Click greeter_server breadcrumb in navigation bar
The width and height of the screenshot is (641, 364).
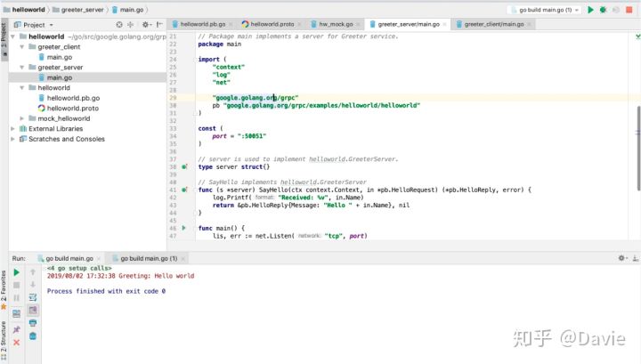click(78, 10)
